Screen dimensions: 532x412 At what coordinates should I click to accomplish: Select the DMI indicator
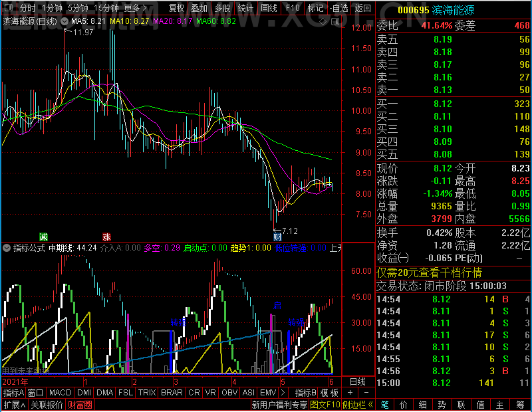tap(84, 393)
